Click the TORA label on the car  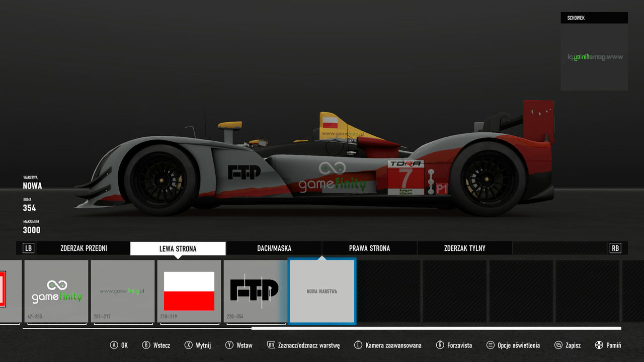tap(406, 164)
